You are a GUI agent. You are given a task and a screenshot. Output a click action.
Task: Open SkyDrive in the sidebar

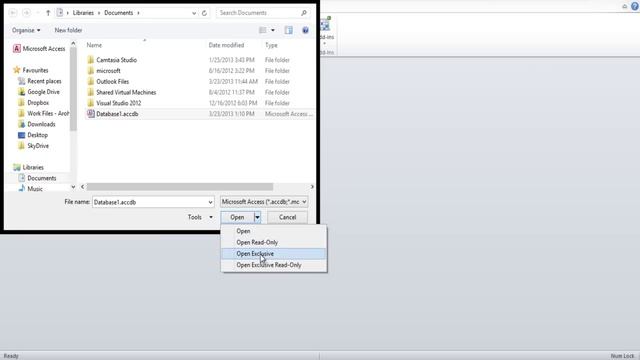tap(38, 146)
